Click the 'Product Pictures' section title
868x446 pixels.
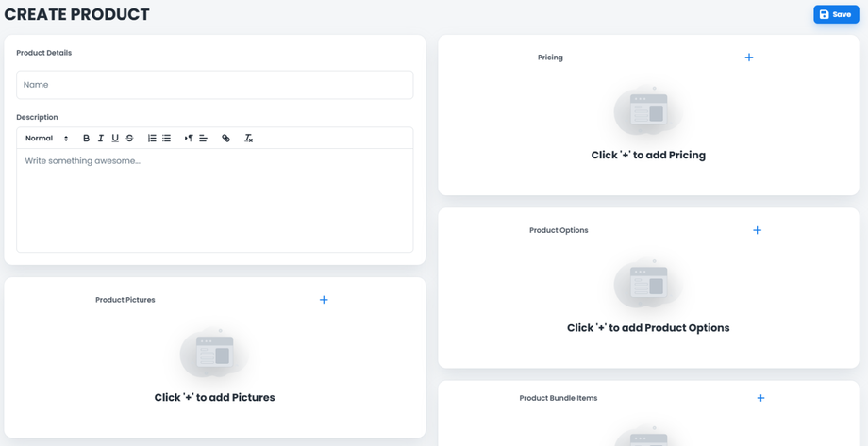pos(125,300)
